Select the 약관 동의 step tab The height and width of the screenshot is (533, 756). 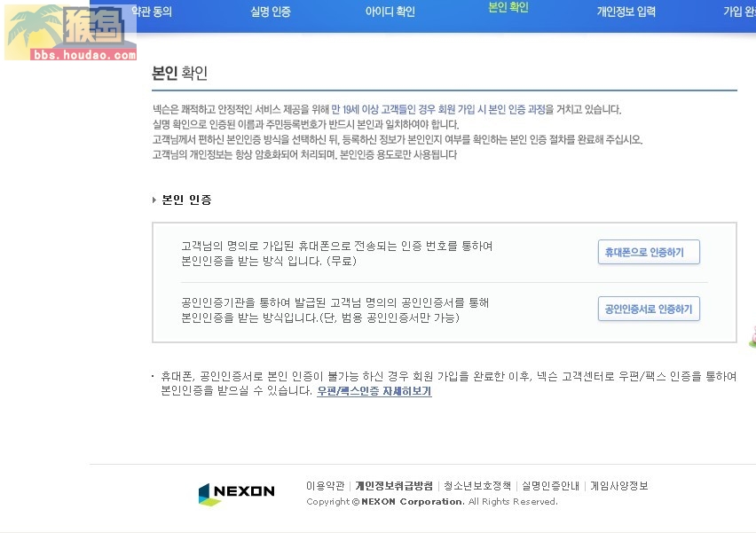(x=152, y=12)
